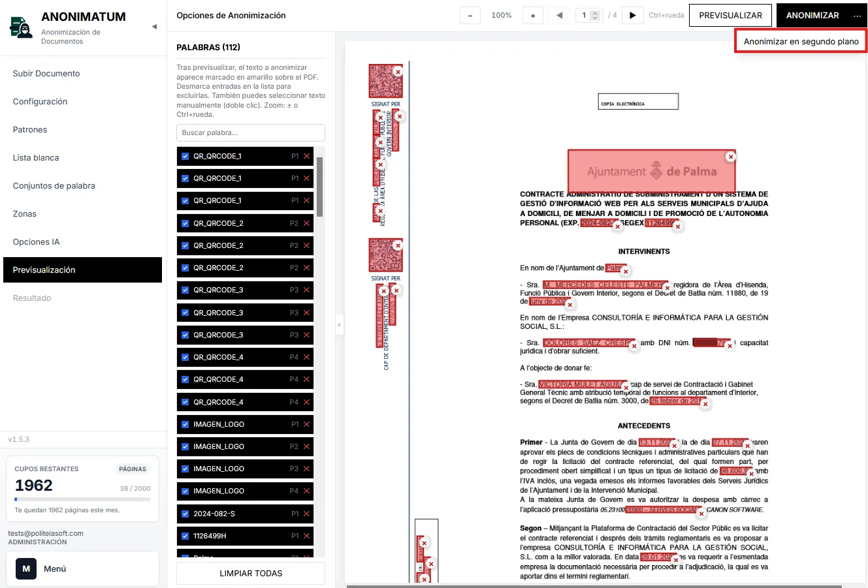Collapse the words panel using the divider handle

point(339,324)
